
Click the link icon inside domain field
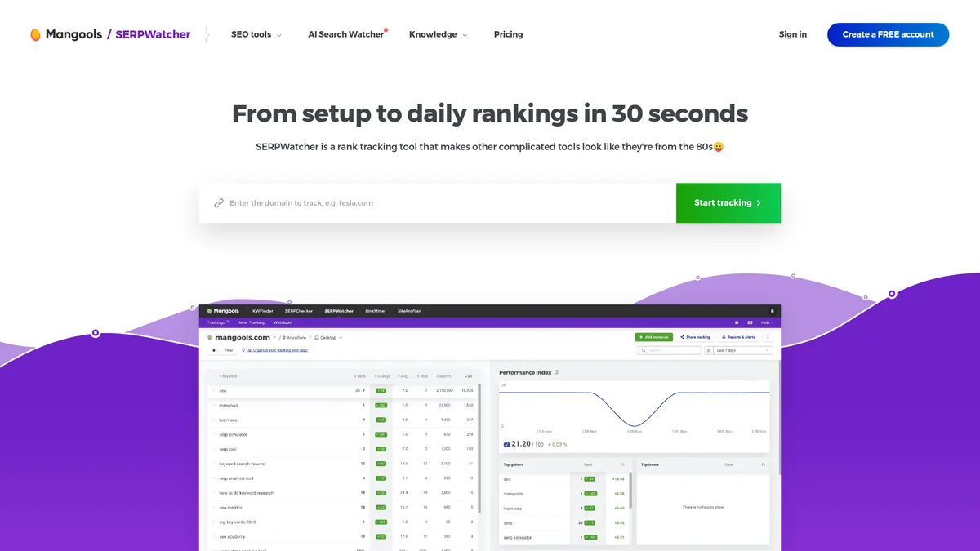pyautogui.click(x=219, y=203)
